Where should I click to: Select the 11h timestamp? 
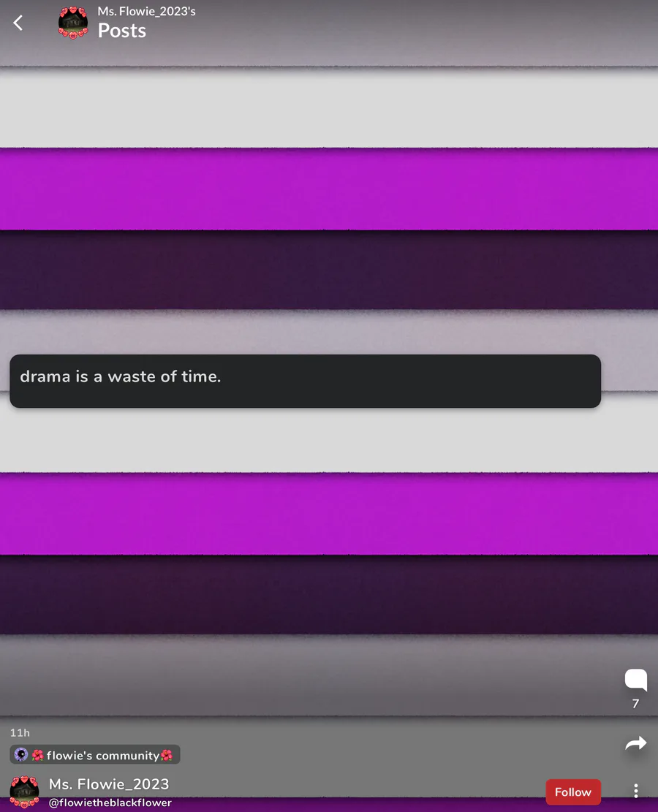coord(20,733)
